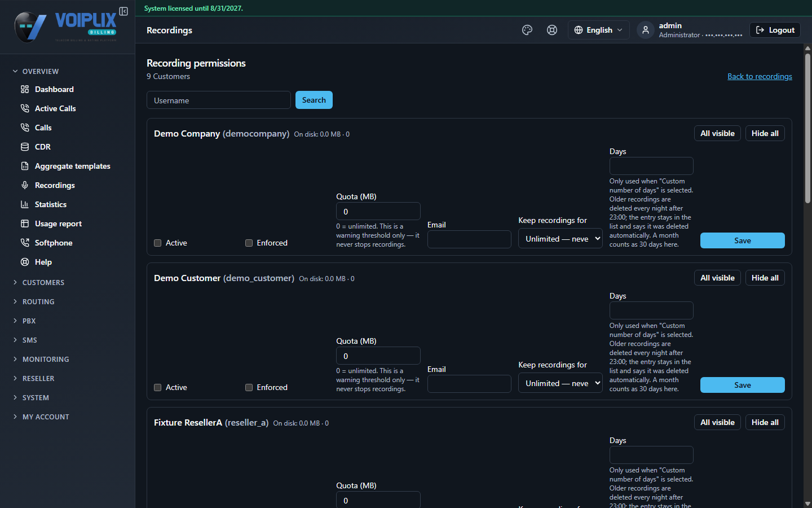This screenshot has height=508, width=812.
Task: Follow the Back to recordings link
Action: click(x=760, y=76)
